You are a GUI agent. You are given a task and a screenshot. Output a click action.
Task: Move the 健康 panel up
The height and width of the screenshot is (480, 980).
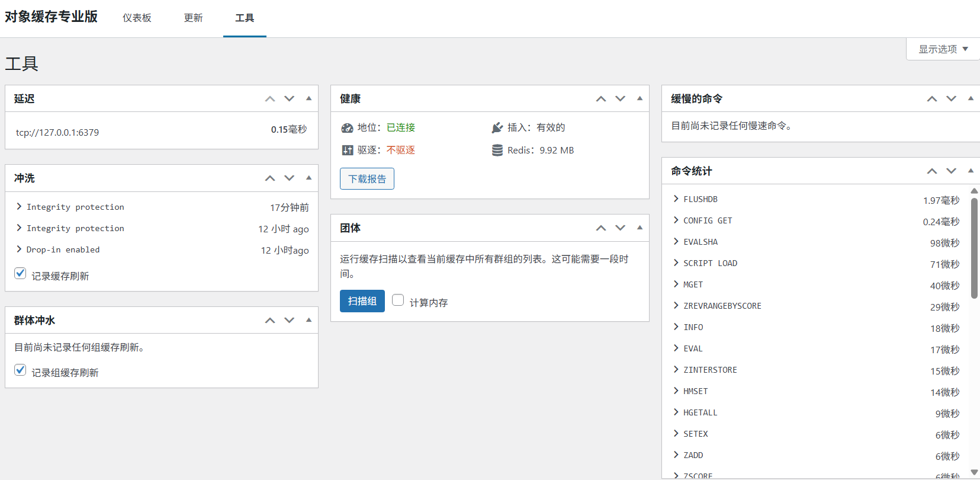[x=601, y=99]
